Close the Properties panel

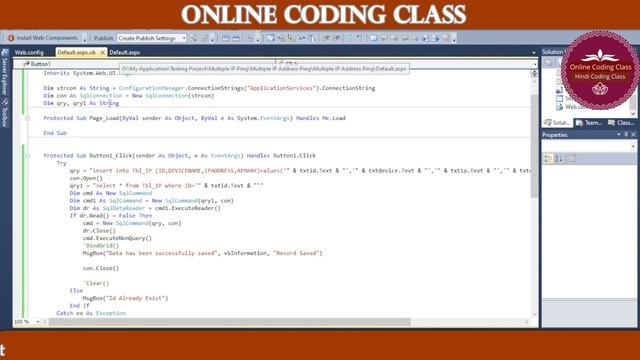point(633,134)
